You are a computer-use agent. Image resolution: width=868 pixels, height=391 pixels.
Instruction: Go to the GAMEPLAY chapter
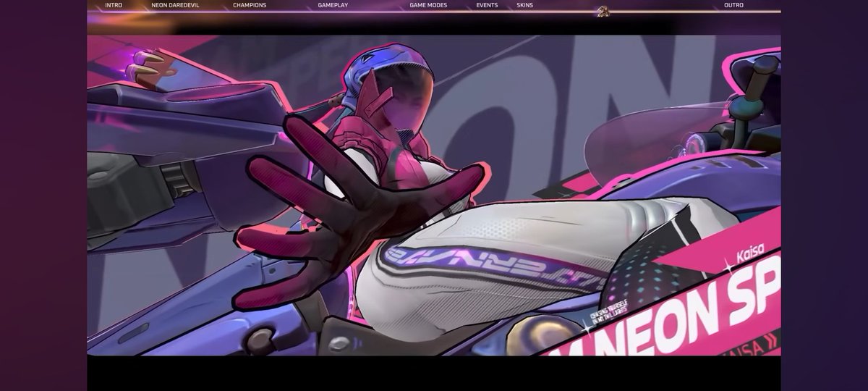point(333,5)
